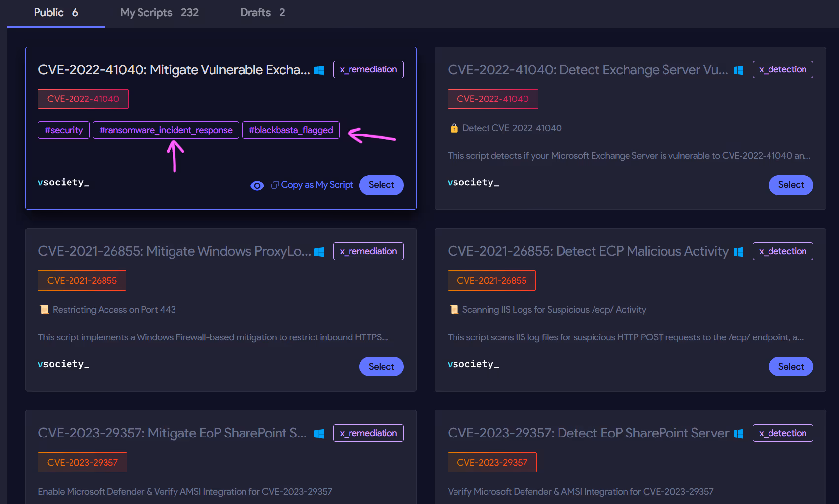
Task: Click text Enable Microsoft Defender & Verify AMSI Integration
Action: click(x=185, y=492)
